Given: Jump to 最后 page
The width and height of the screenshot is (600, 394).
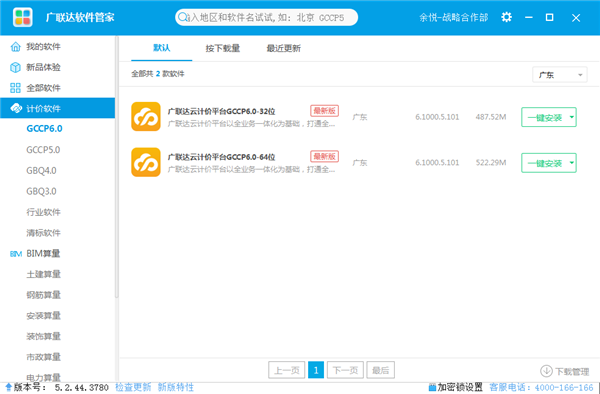Looking at the screenshot, I should (x=380, y=370).
